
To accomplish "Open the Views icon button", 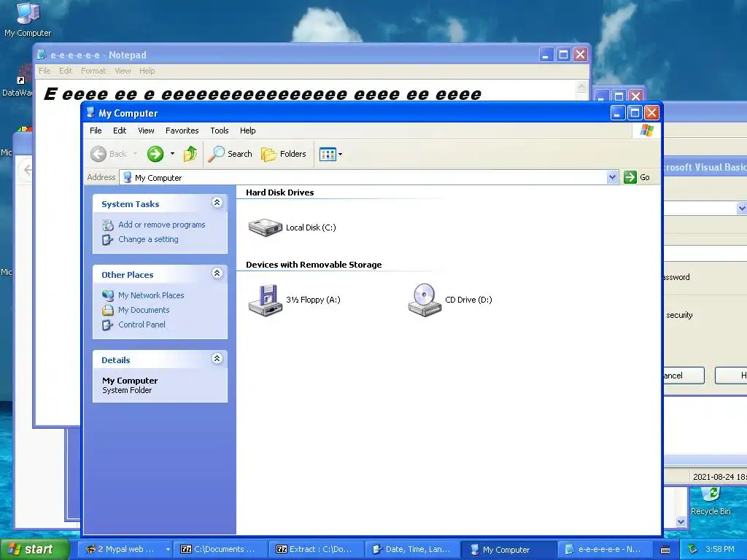I will point(328,155).
